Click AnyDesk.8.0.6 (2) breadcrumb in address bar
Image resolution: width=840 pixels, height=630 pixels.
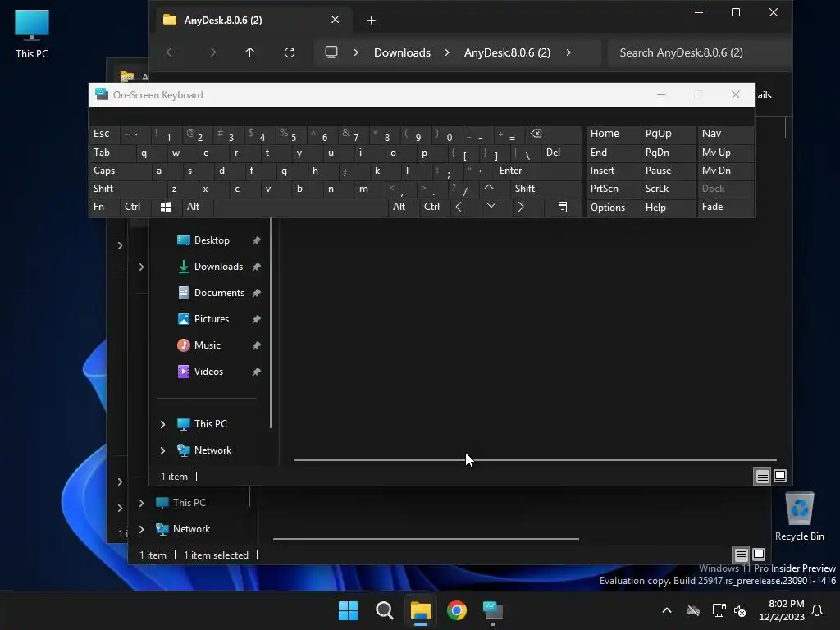point(507,52)
